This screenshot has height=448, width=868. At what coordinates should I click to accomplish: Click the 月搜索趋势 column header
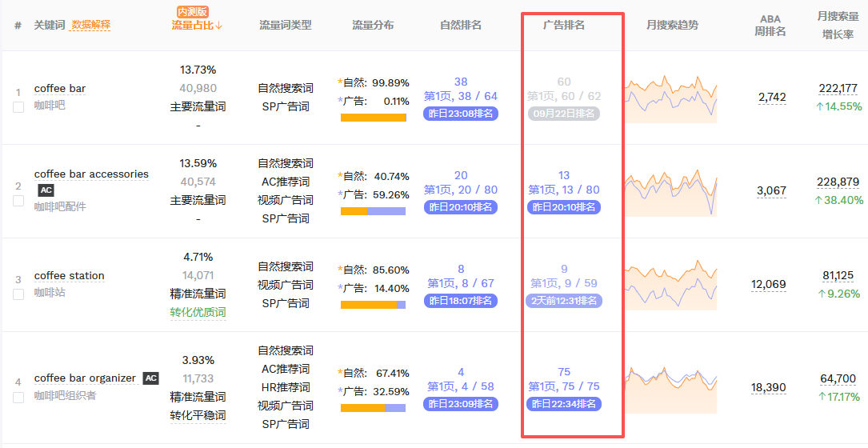tap(672, 25)
